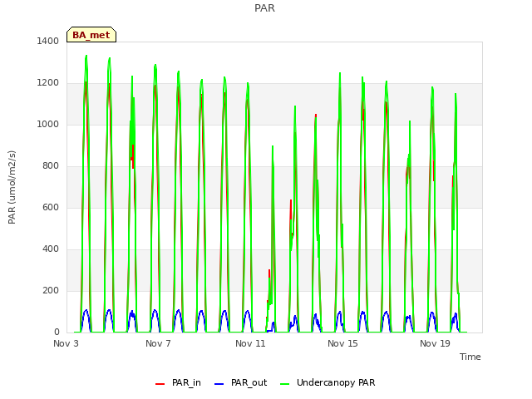Click the PAR chart title
Image resolution: width=532 pixels, height=399 pixels.
[x=264, y=8]
